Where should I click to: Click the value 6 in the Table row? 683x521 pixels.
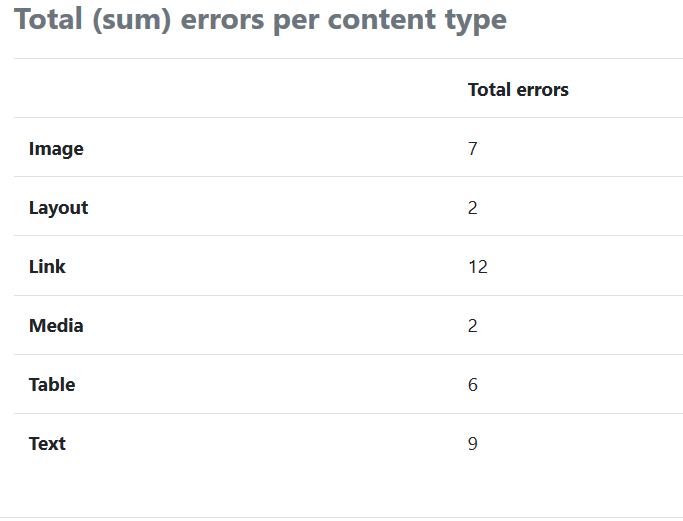click(473, 385)
